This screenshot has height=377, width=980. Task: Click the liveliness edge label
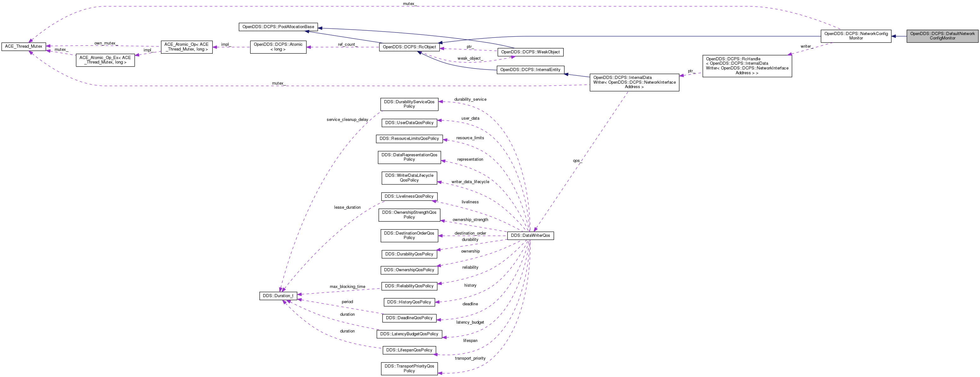470,202
